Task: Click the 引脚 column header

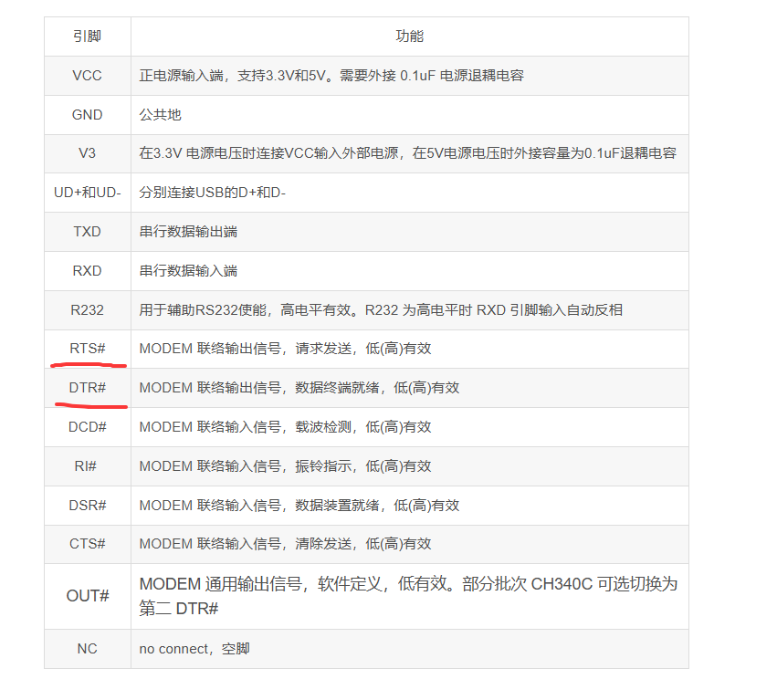Action: (88, 37)
